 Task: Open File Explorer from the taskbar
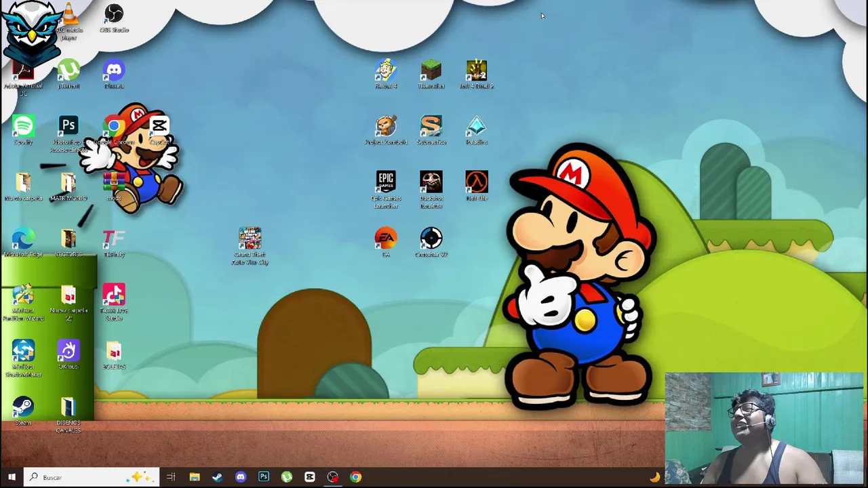[x=195, y=477]
